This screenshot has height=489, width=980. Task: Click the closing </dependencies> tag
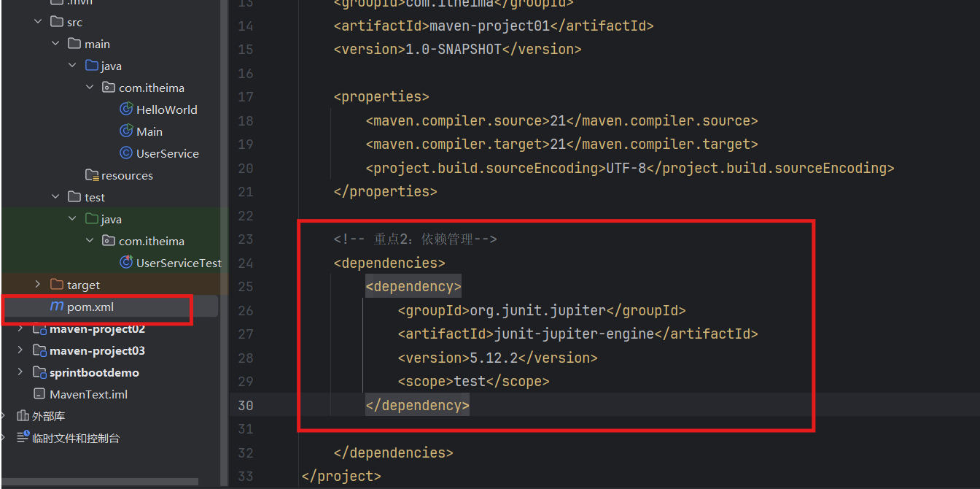pos(393,453)
